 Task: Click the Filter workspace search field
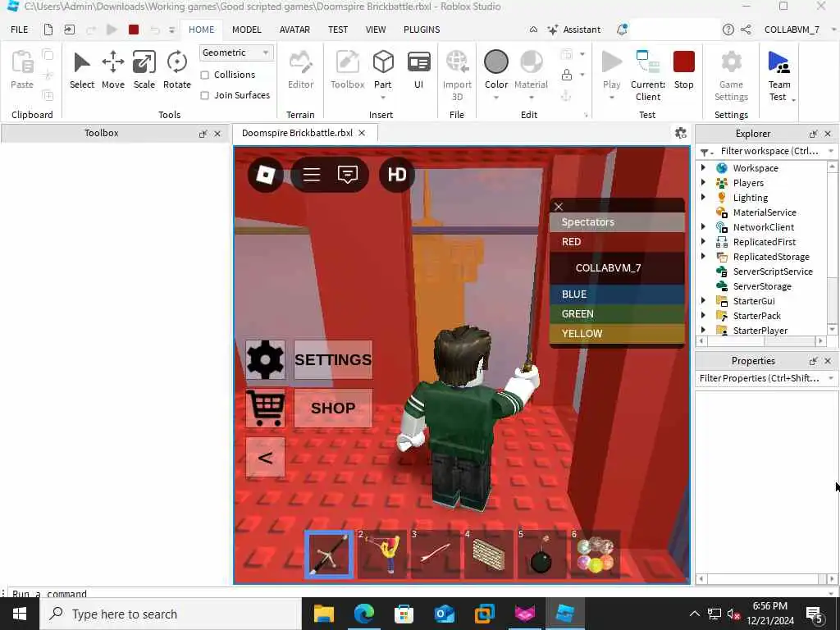click(769, 151)
